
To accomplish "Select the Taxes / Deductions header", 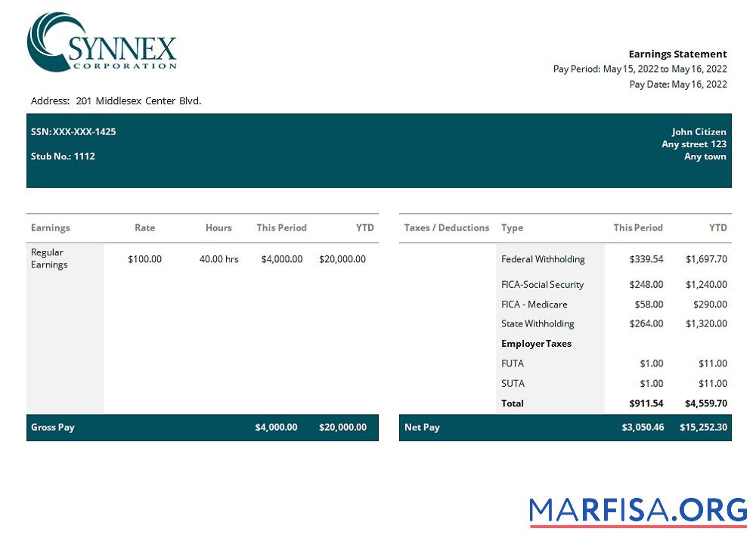I will click(445, 227).
